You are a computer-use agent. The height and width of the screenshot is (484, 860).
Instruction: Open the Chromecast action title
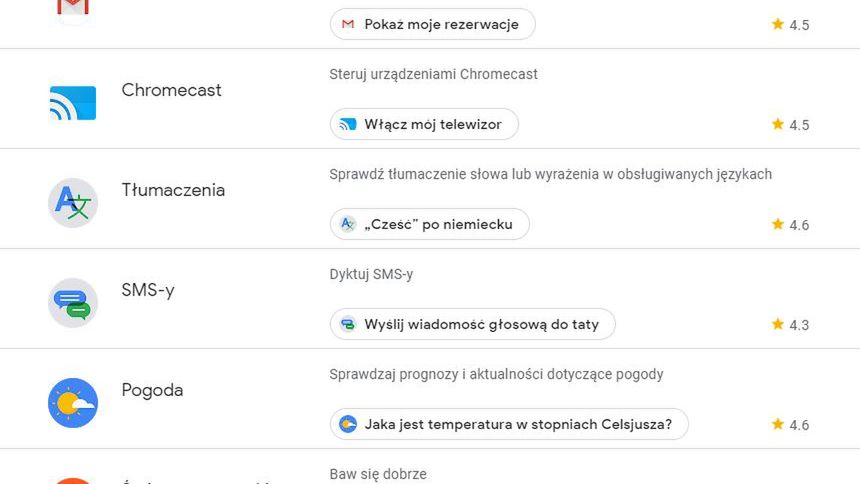point(172,90)
